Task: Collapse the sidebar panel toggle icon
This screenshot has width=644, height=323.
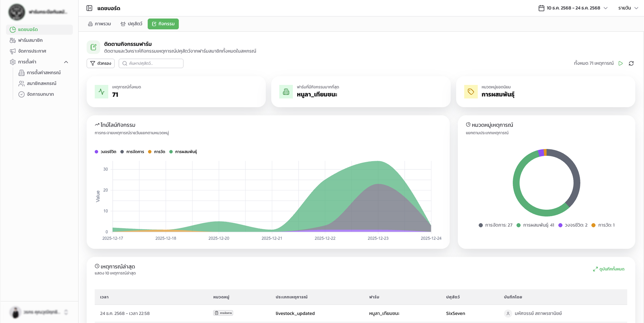Action: click(x=89, y=8)
